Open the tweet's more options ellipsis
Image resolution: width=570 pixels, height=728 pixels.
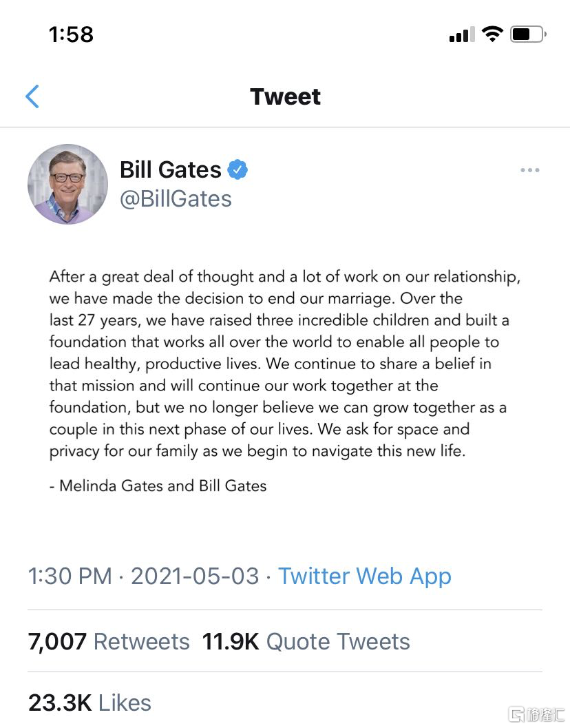[529, 170]
